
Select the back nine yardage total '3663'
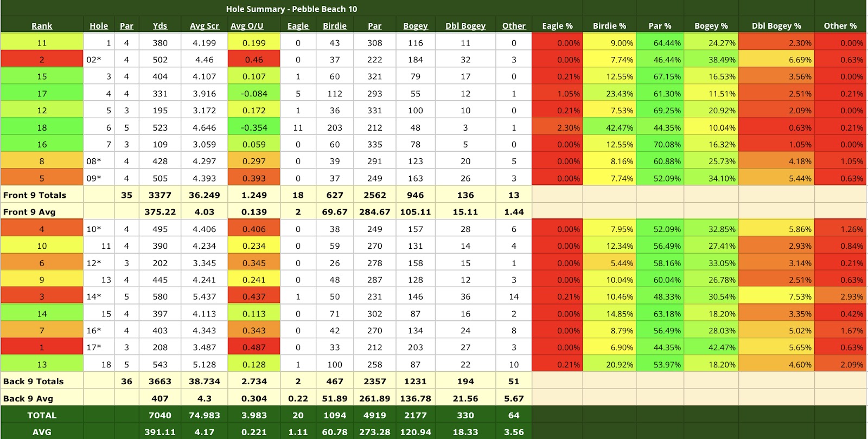(160, 382)
